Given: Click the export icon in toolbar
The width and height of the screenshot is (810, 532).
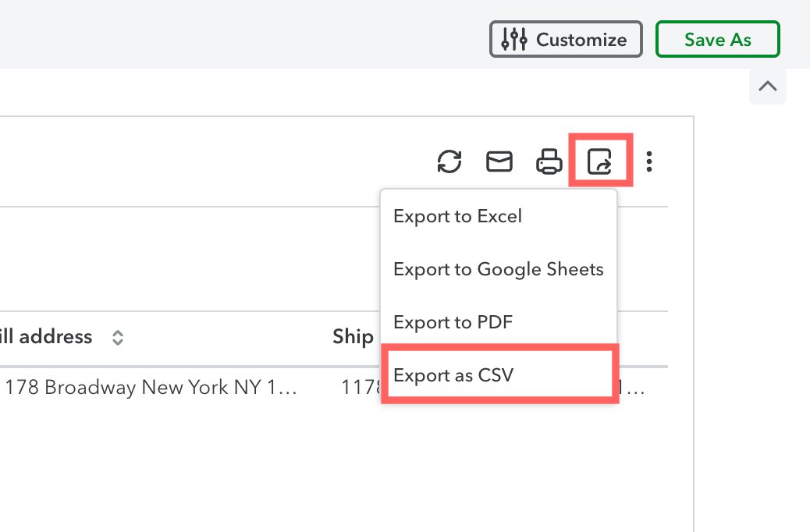Looking at the screenshot, I should (599, 161).
